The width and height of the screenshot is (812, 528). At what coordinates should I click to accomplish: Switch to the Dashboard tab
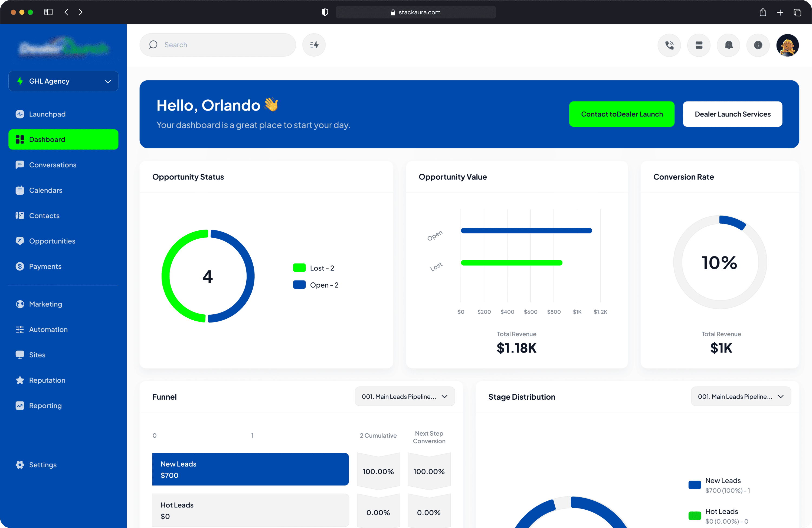47,139
